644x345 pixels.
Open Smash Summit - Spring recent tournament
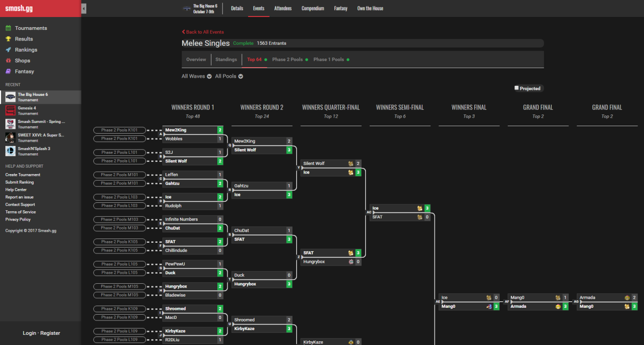point(40,124)
